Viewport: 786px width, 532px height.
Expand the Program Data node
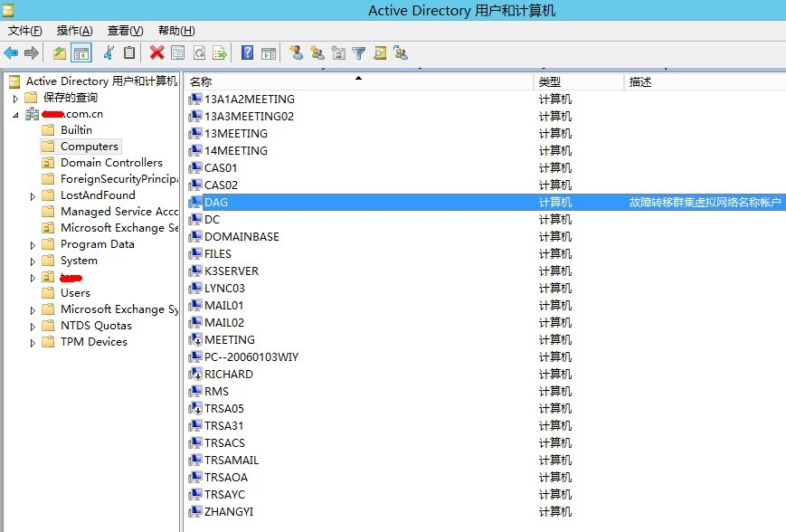coord(33,245)
